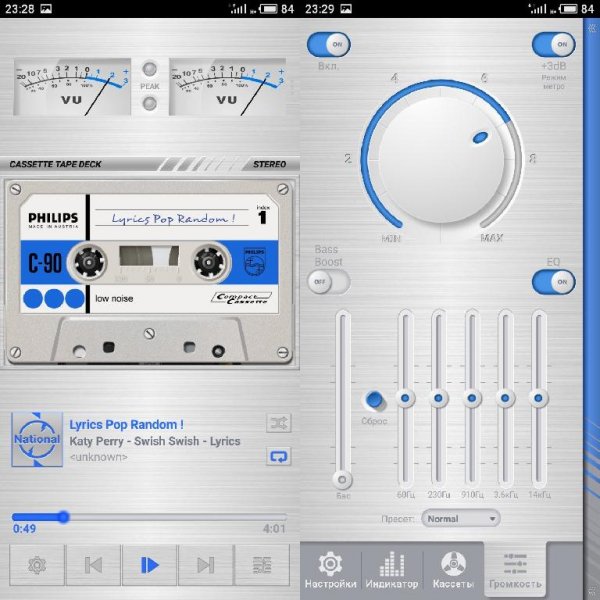This screenshot has width=600, height=600.
Task: Disable the +3dB meter mode switch
Action: pyautogui.click(x=553, y=44)
